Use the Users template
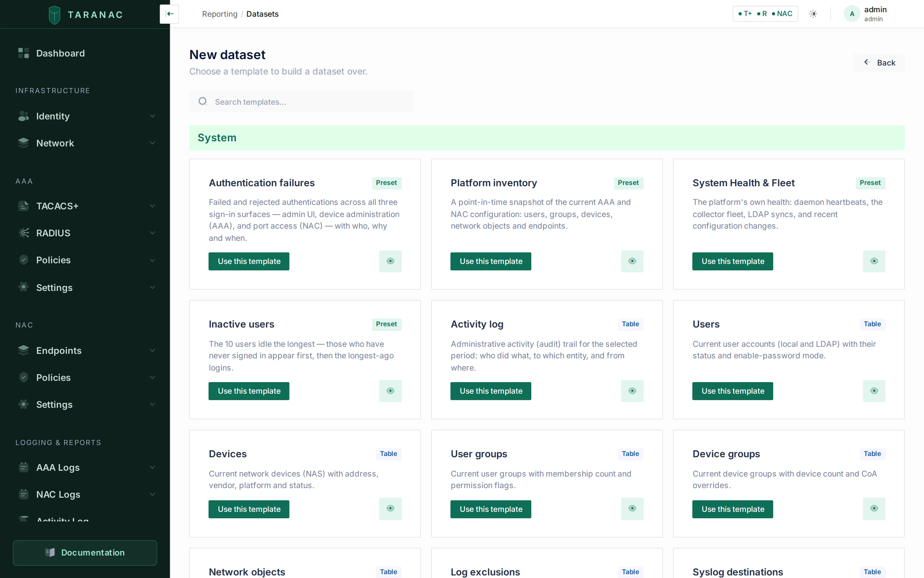This screenshot has height=578, width=924. (733, 391)
